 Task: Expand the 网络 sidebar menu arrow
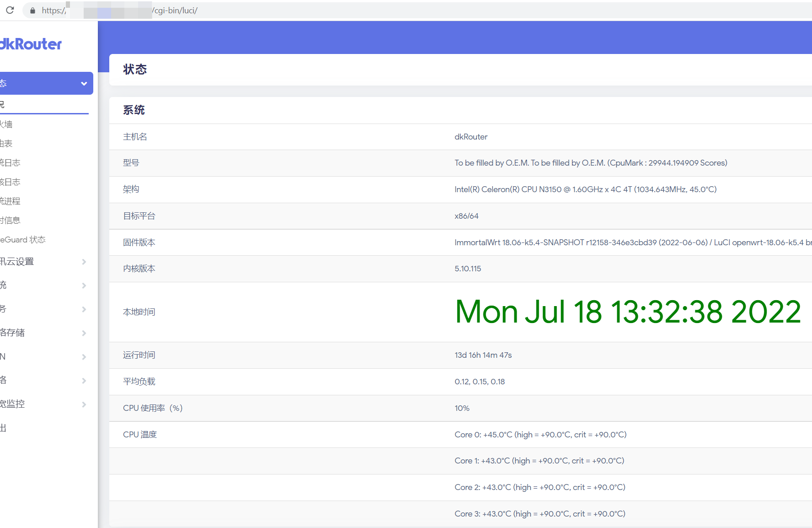84,381
